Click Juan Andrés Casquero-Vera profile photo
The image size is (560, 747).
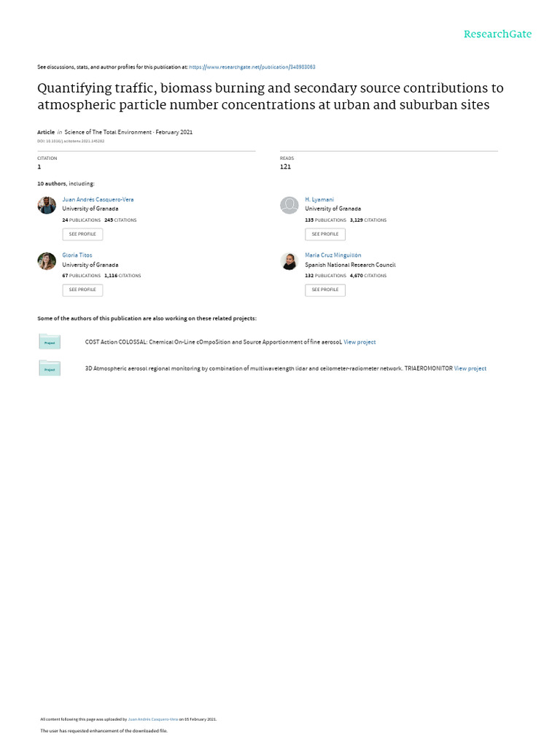pyautogui.click(x=47, y=205)
